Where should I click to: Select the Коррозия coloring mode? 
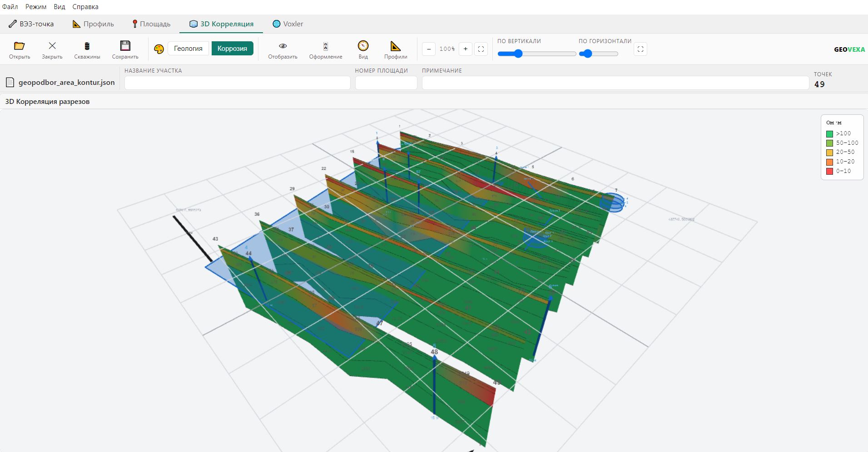(232, 49)
